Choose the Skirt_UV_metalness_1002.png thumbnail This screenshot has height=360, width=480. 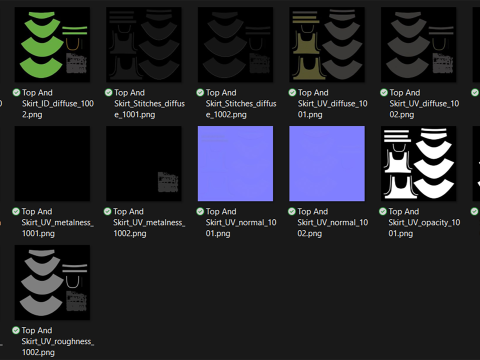coord(144,164)
